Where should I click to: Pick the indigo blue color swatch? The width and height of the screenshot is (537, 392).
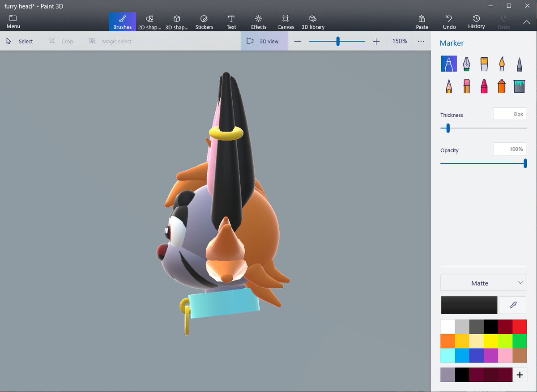(476, 355)
